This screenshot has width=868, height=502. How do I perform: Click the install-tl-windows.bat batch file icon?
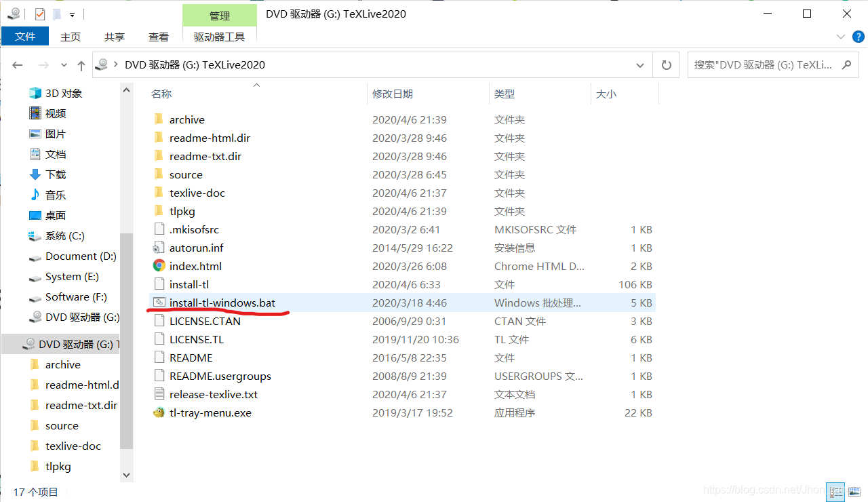pyautogui.click(x=159, y=303)
